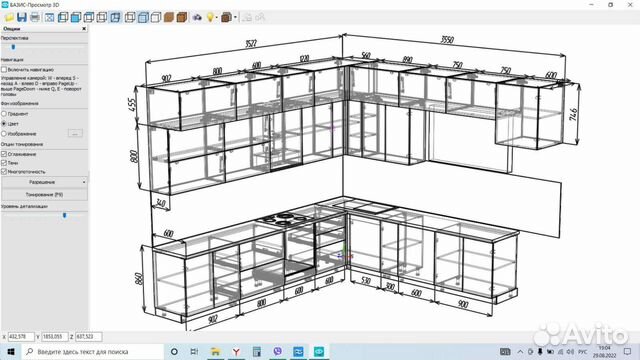
Task: Click the 'Тонирование (F9)' button
Action: pyautogui.click(x=44, y=195)
